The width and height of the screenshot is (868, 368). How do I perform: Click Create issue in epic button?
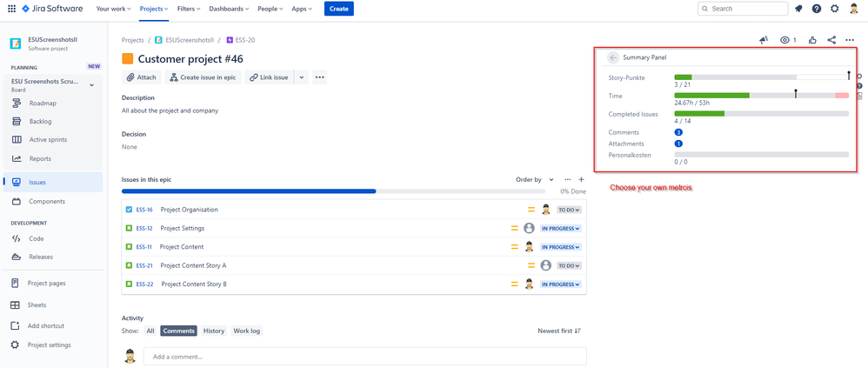tap(204, 77)
